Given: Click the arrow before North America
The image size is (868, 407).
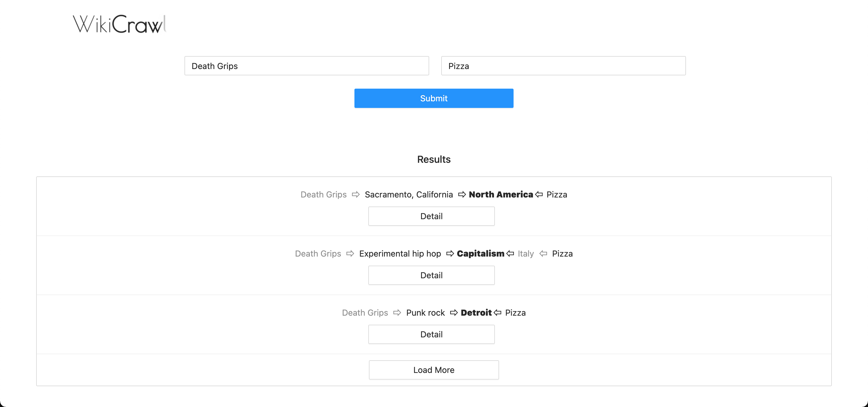Looking at the screenshot, I should [462, 194].
